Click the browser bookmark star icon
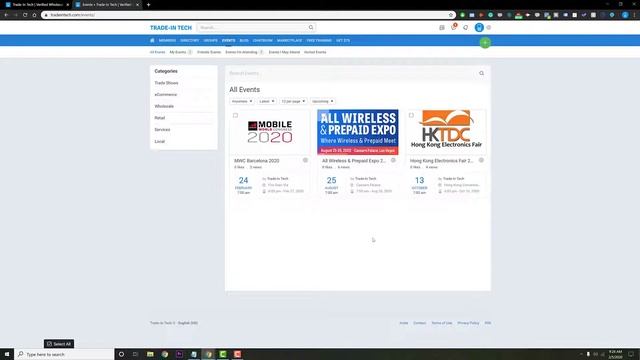The width and height of the screenshot is (640, 360). (x=451, y=15)
